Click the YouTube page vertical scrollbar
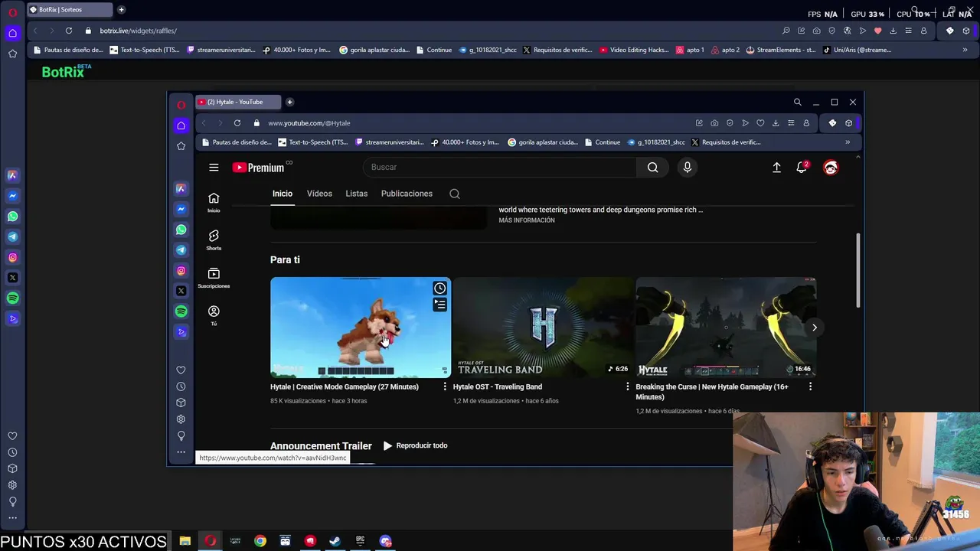This screenshot has height=551, width=980. pos(858,271)
